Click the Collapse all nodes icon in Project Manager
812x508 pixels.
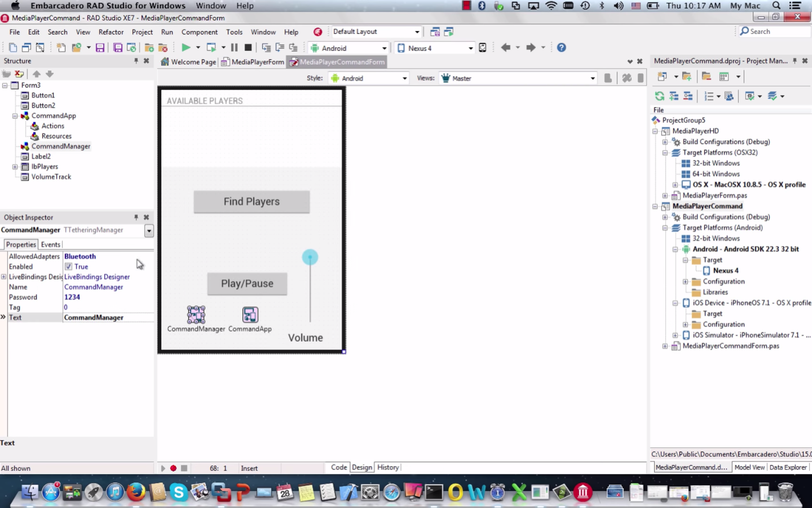click(x=688, y=97)
